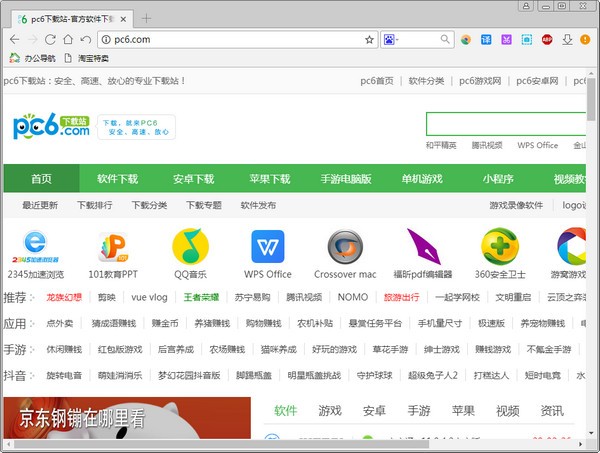Select the 360安全卫士 icon
Image resolution: width=600 pixels, height=453 pixels.
pyautogui.click(x=499, y=246)
